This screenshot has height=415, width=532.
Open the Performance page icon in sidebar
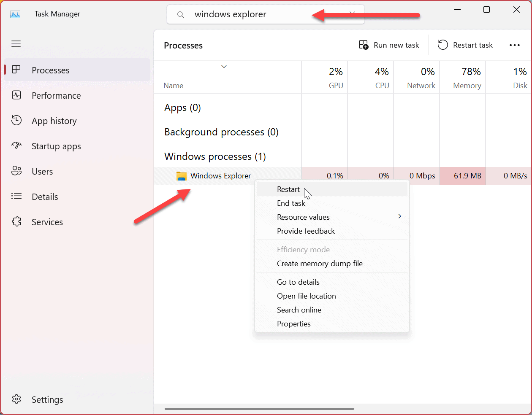[x=16, y=95]
